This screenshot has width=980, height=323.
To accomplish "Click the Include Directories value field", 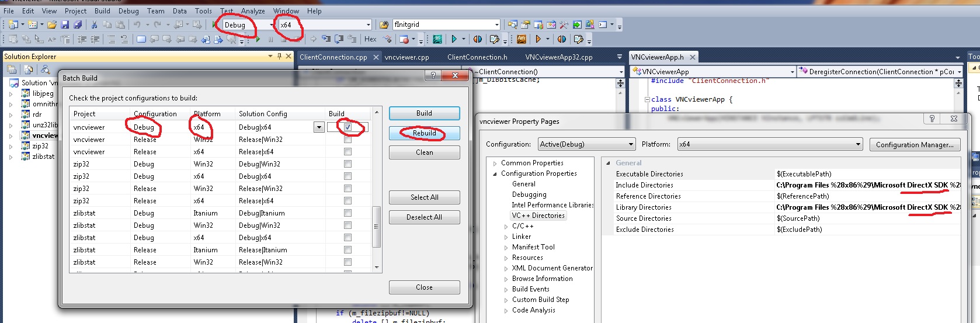I will coord(867,185).
